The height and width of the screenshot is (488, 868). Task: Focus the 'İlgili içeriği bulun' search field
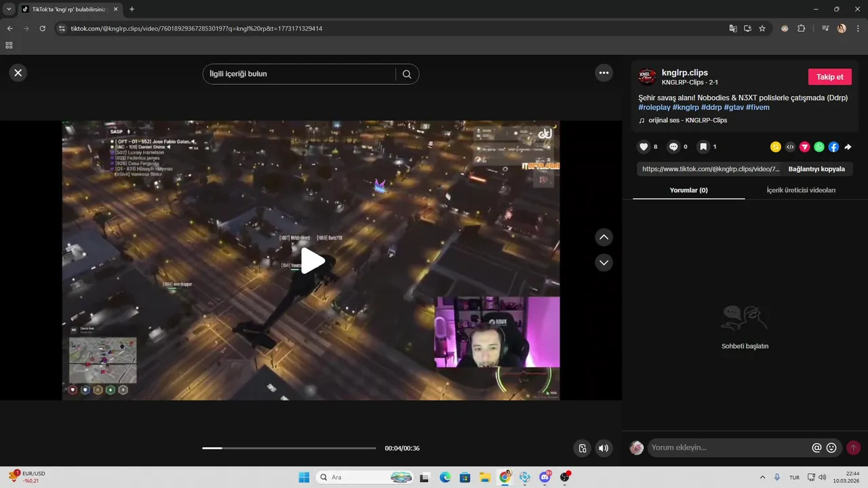coord(298,74)
